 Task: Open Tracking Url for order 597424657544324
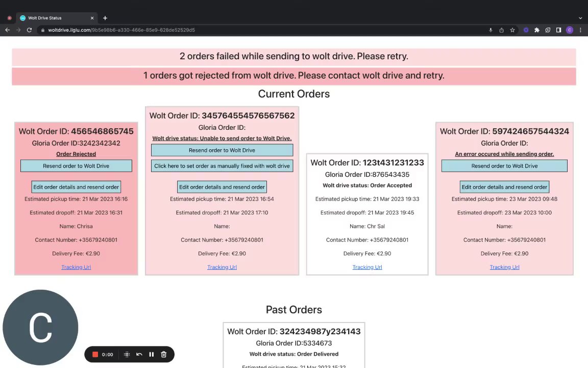[504, 267]
